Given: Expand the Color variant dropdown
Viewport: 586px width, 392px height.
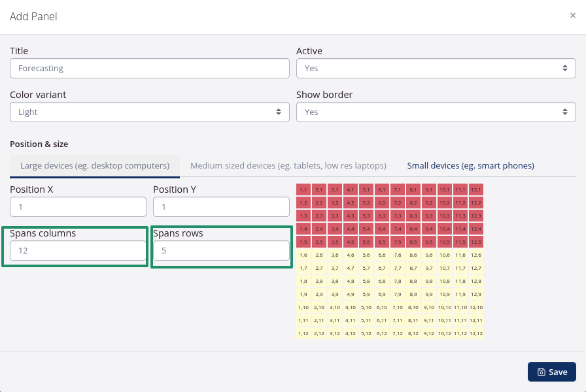Looking at the screenshot, I should coord(149,112).
